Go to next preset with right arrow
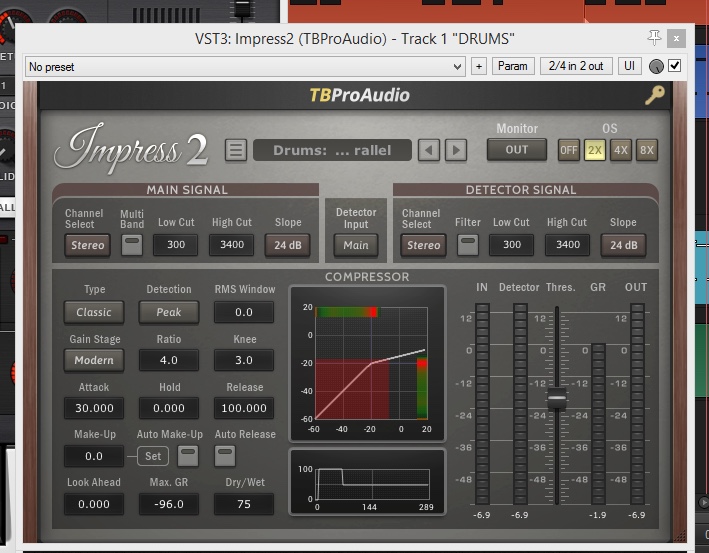This screenshot has height=553, width=709. 456,150
